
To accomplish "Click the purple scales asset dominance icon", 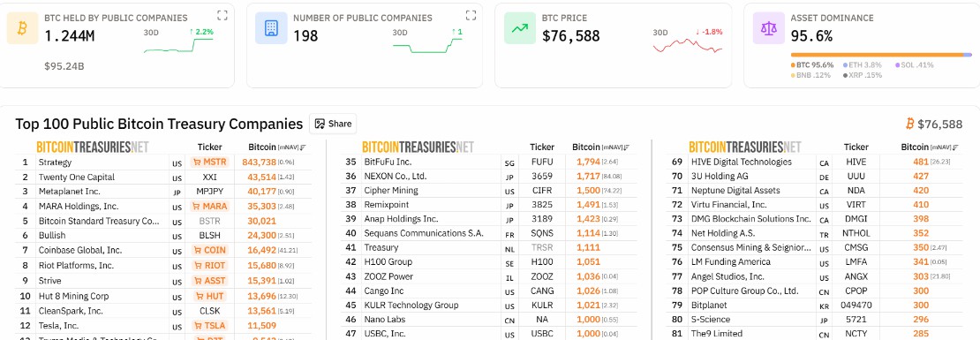I will tap(768, 28).
